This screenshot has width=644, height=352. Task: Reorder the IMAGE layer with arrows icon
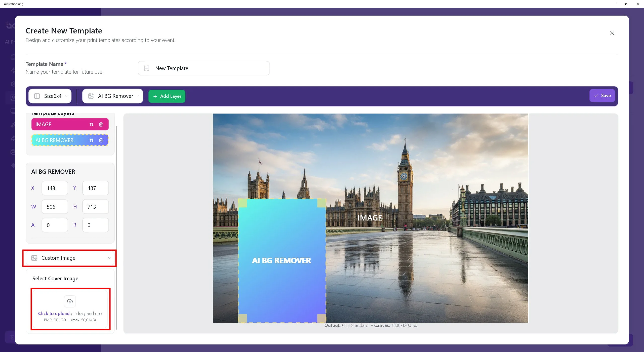point(92,124)
